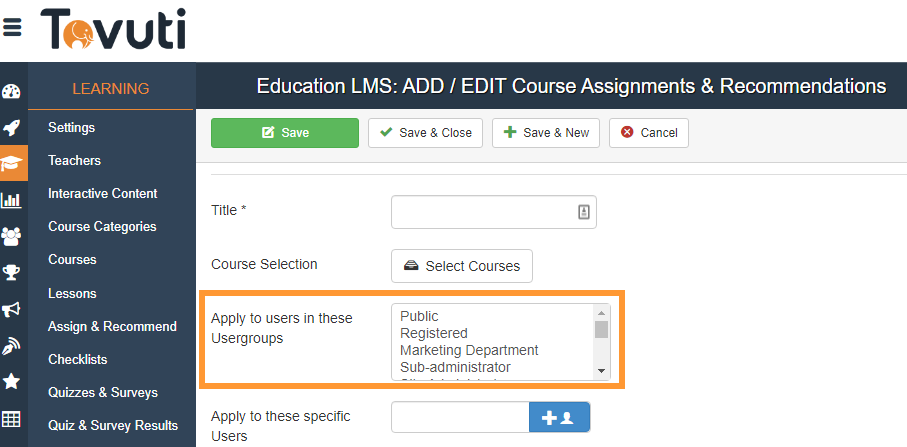
Task: Click the rocket sidebar icon
Action: click(12, 127)
